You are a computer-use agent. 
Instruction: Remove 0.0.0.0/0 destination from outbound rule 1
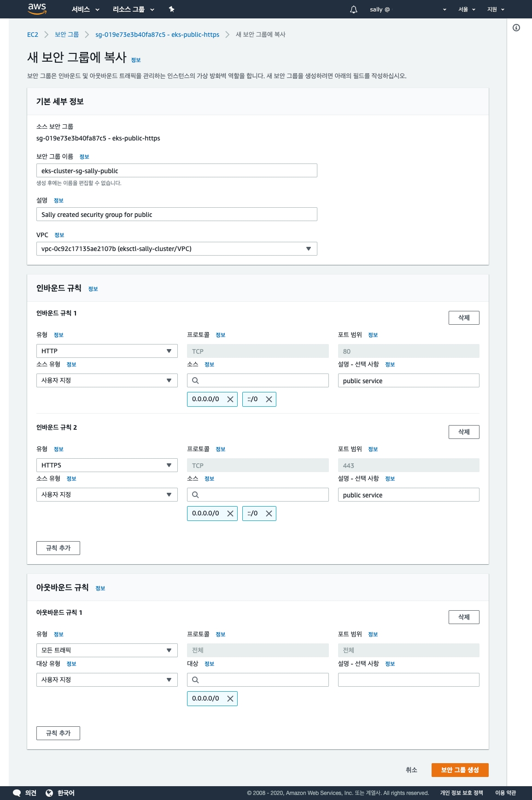[x=230, y=699]
